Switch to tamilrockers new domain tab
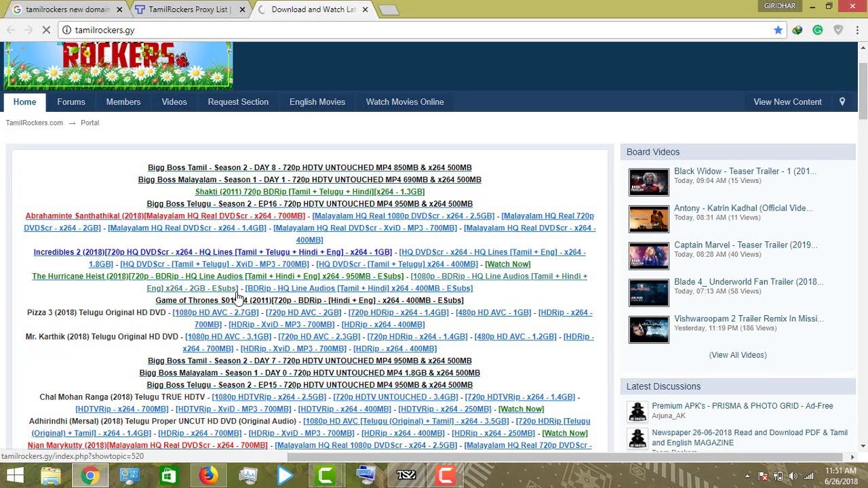868x488 pixels. (x=68, y=9)
